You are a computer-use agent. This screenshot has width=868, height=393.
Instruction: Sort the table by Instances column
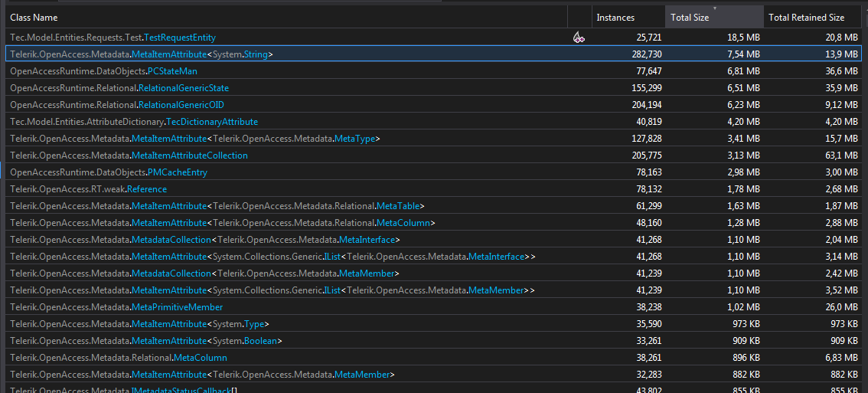615,18
